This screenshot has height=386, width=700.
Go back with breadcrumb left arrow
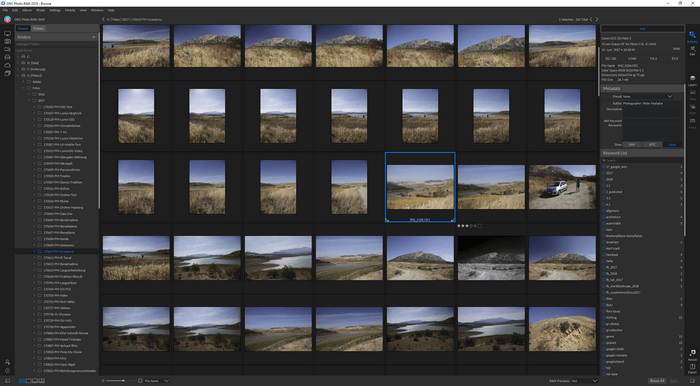[x=103, y=19]
